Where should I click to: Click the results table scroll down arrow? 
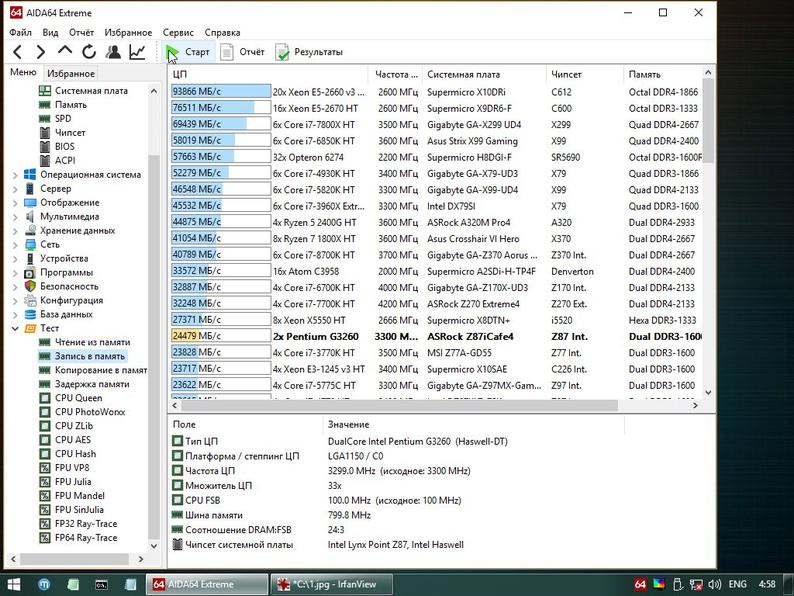708,392
